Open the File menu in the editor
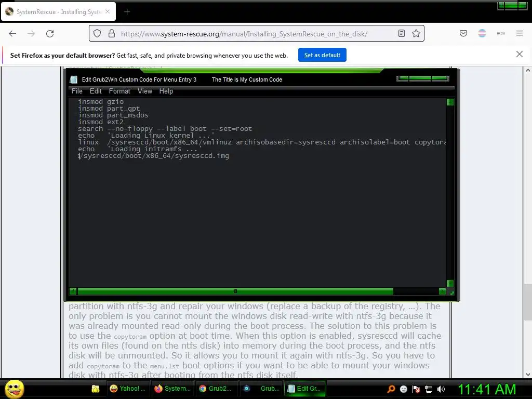 pyautogui.click(x=77, y=91)
